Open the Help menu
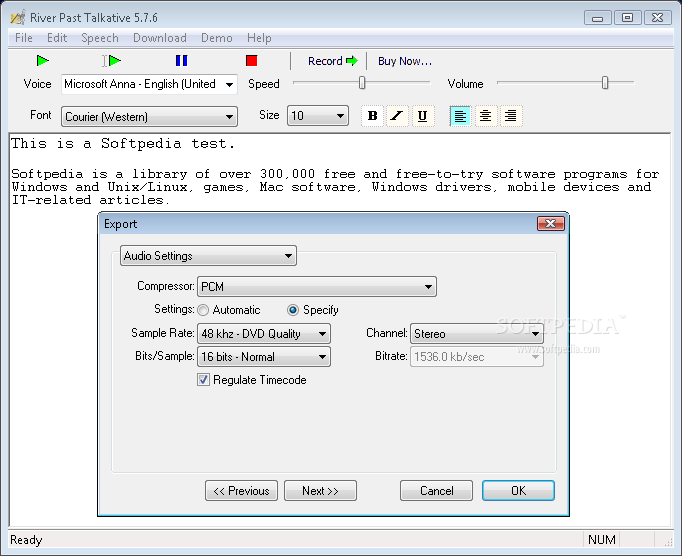This screenshot has width=682, height=556. point(259,38)
